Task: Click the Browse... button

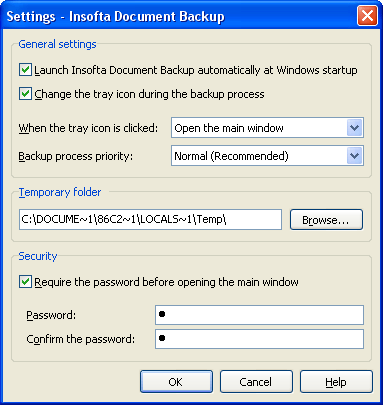Action: click(x=326, y=220)
